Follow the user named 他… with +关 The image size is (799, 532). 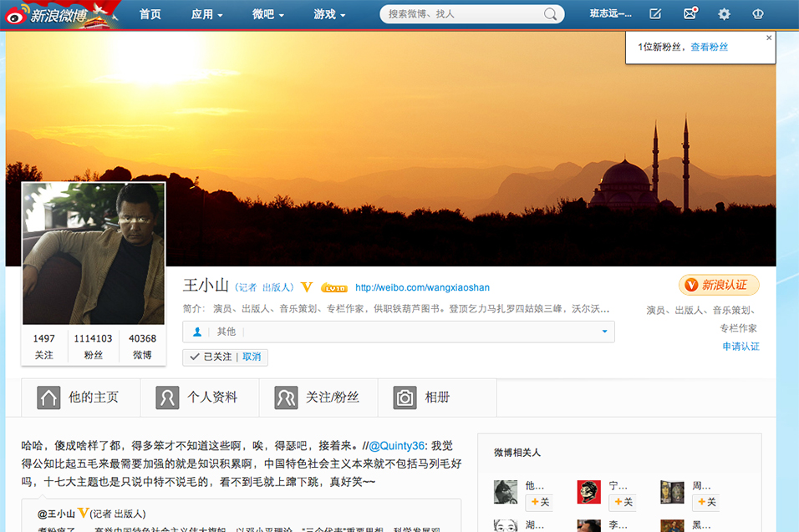click(539, 503)
